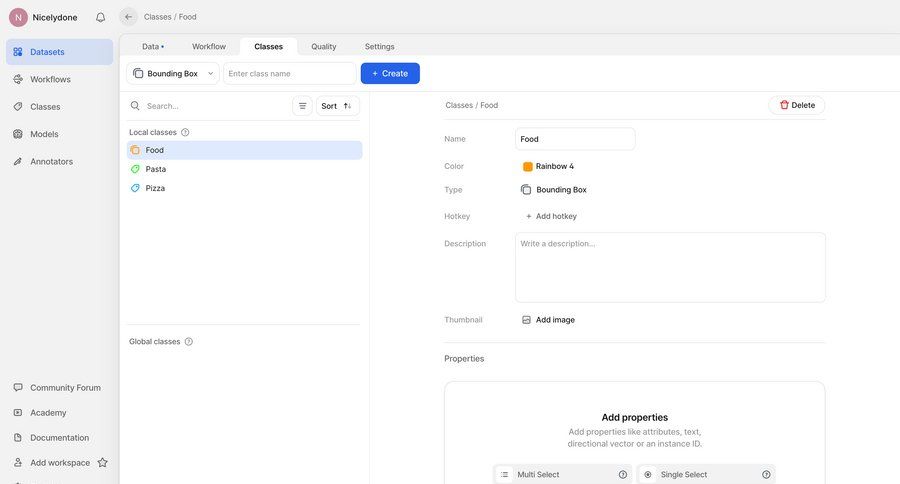Show Local classes help info
This screenshot has width=900, height=484.
click(x=185, y=132)
